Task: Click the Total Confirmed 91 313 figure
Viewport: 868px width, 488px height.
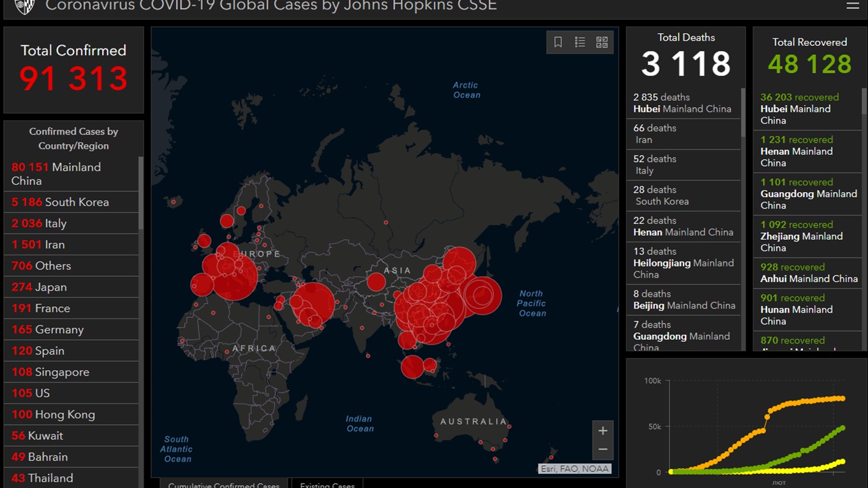Action: [x=73, y=78]
